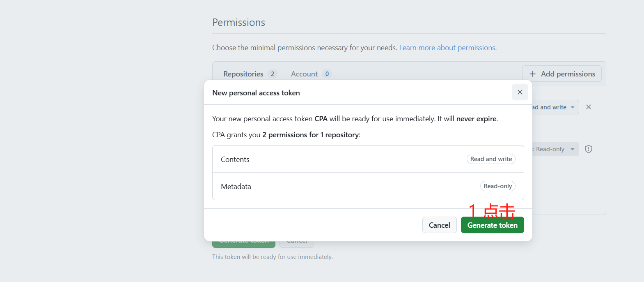Open the Account permissions tab

(x=304, y=74)
